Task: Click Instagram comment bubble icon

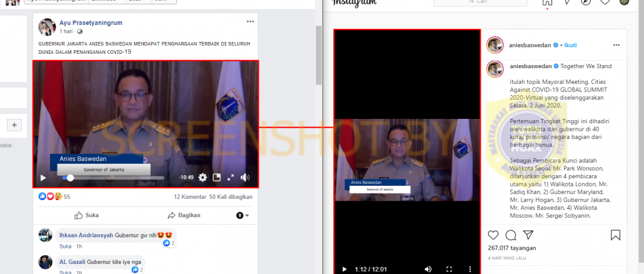Action: [x=511, y=235]
